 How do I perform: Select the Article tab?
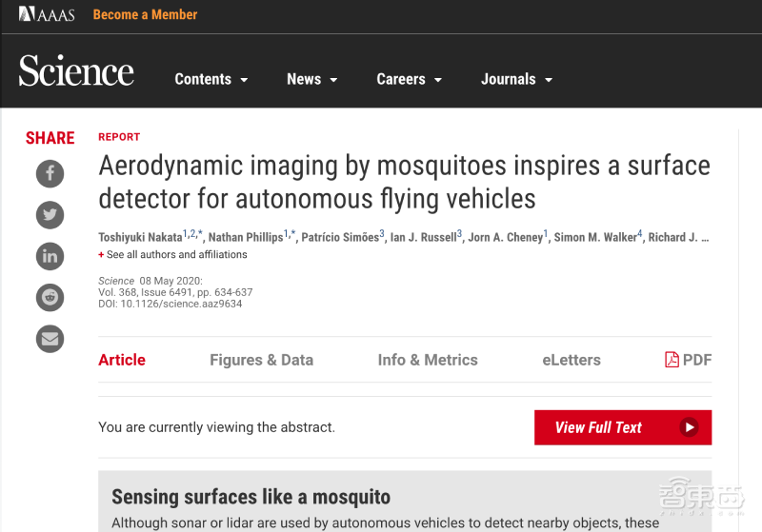tap(122, 360)
